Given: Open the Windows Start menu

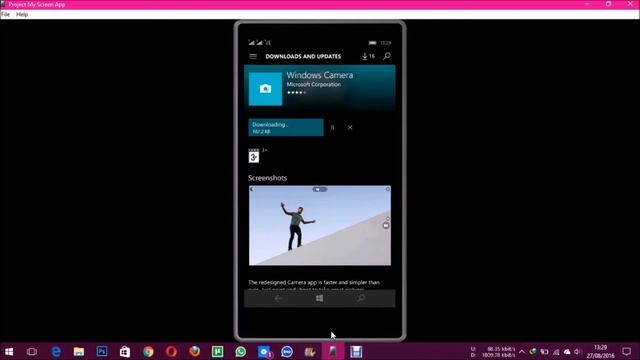Looking at the screenshot, I should tap(9, 351).
